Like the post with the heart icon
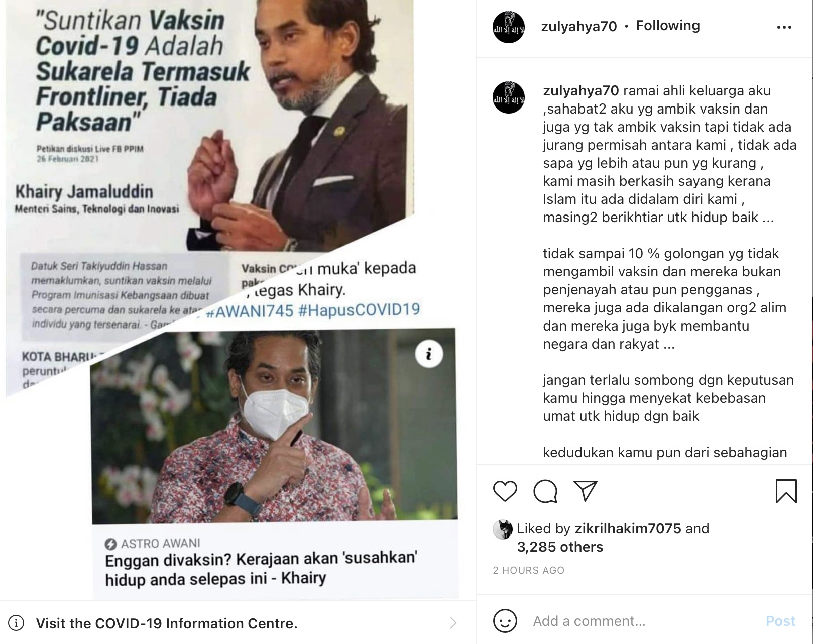This screenshot has height=644, width=813. coord(505,491)
